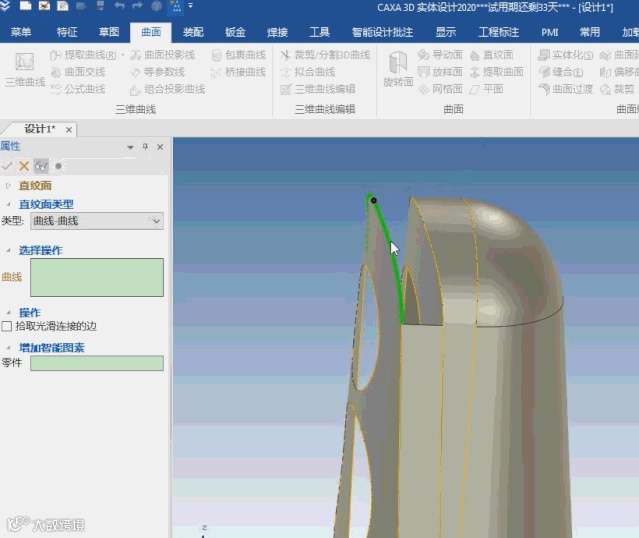Viewport: 639px width, 538px height.
Task: Close the 属性 properties panel
Action: pos(160,147)
